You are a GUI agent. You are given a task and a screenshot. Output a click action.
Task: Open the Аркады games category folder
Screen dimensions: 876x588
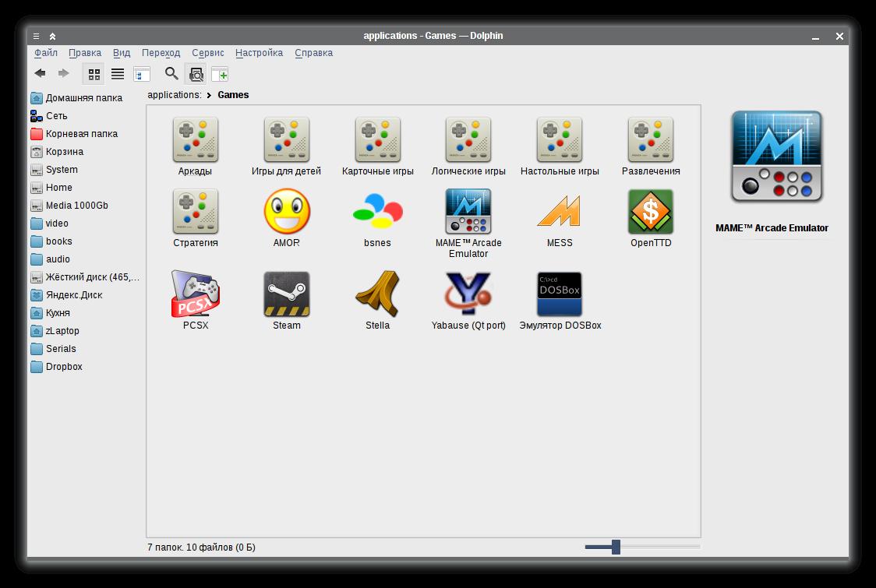[x=195, y=147]
